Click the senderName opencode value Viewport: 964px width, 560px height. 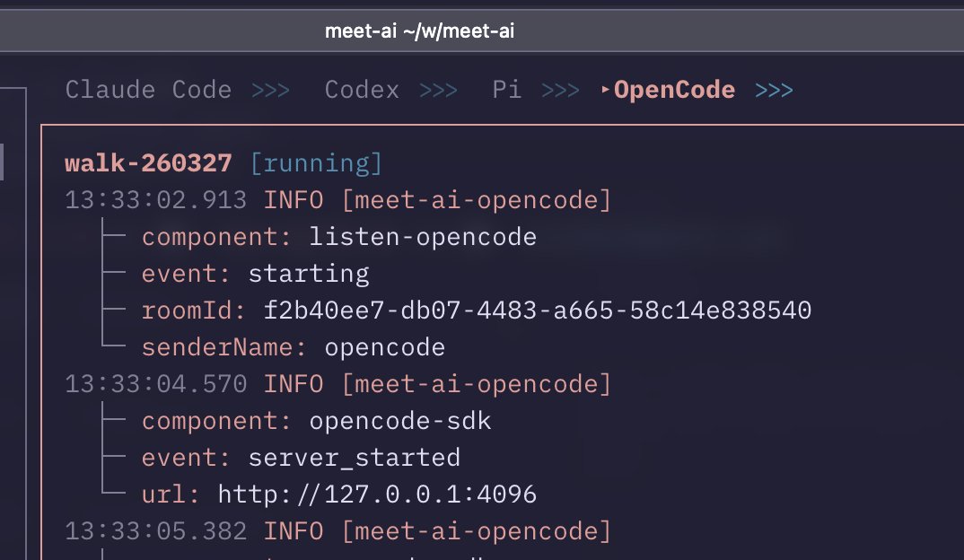pos(384,347)
